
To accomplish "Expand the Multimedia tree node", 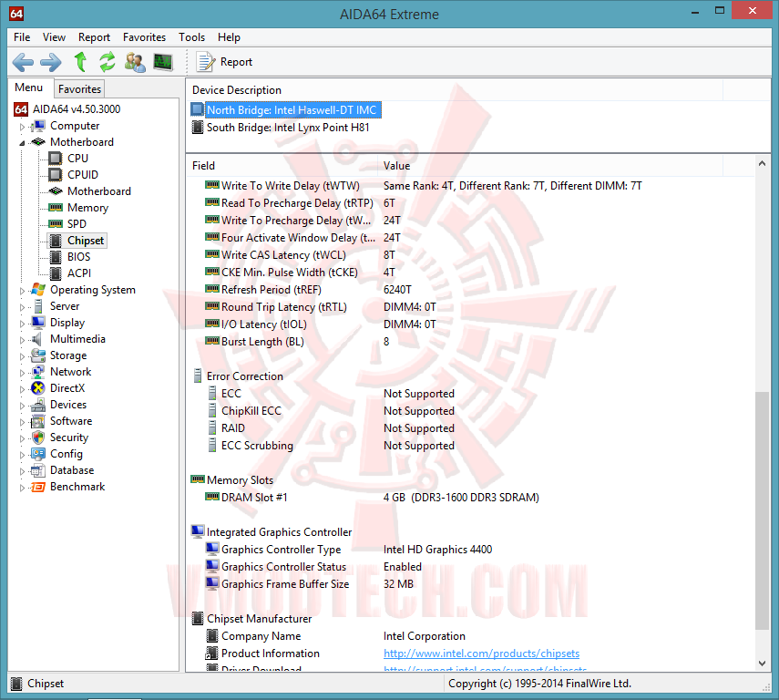I will (x=22, y=340).
